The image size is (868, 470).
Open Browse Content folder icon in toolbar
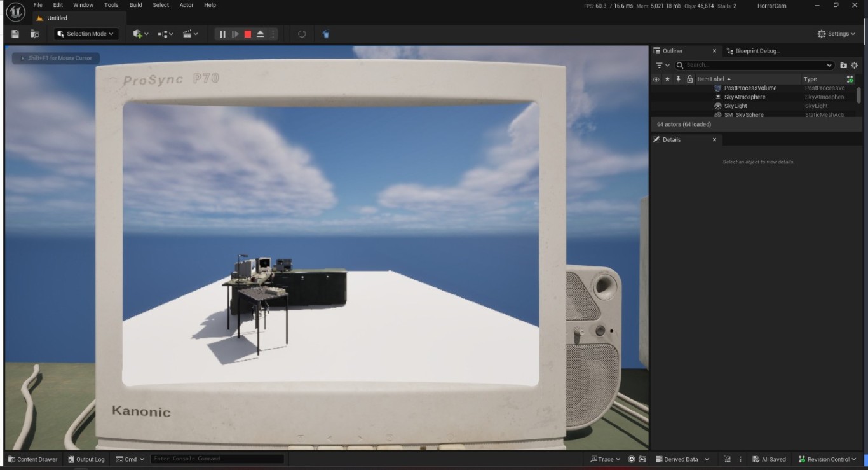(x=35, y=34)
